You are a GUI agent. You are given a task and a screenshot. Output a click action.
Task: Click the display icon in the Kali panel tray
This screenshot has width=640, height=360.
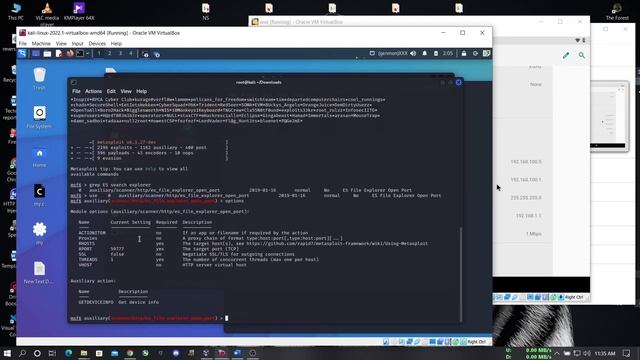(372, 53)
